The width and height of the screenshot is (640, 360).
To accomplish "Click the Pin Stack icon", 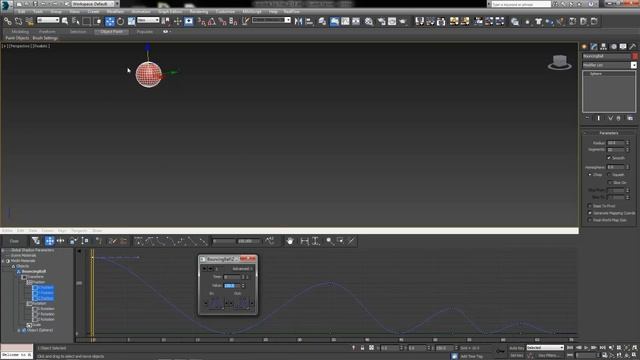I will 588,118.
